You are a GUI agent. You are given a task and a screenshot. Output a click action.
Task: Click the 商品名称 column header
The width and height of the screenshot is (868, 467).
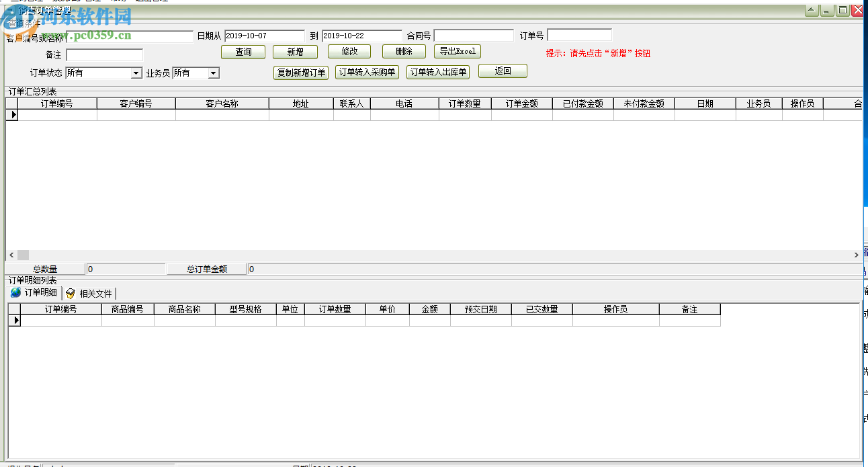(x=185, y=309)
